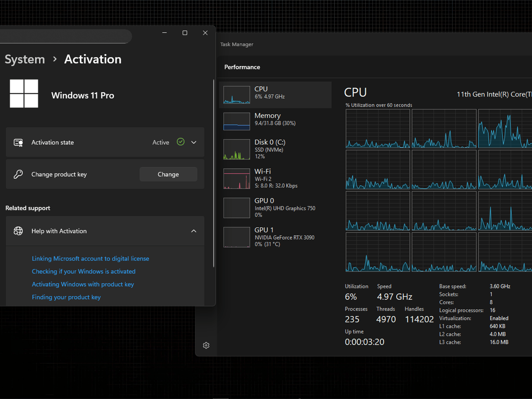Open Linking Microsoft account to digital license
532x399 pixels.
[90, 258]
